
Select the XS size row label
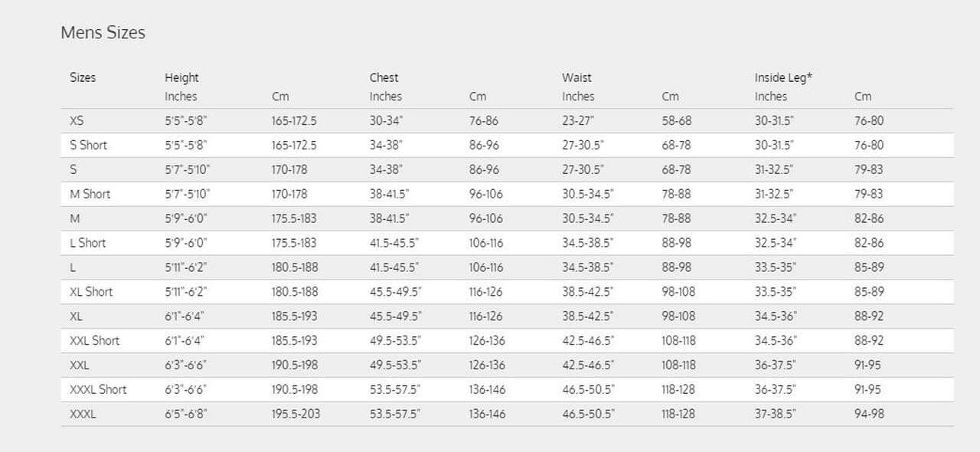coord(77,120)
